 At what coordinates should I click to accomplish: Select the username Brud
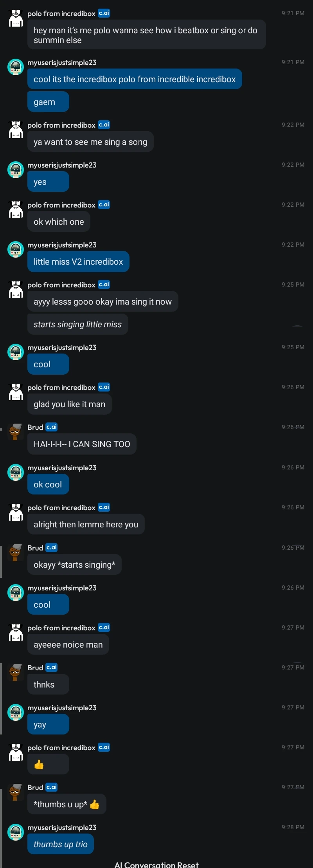36,427
